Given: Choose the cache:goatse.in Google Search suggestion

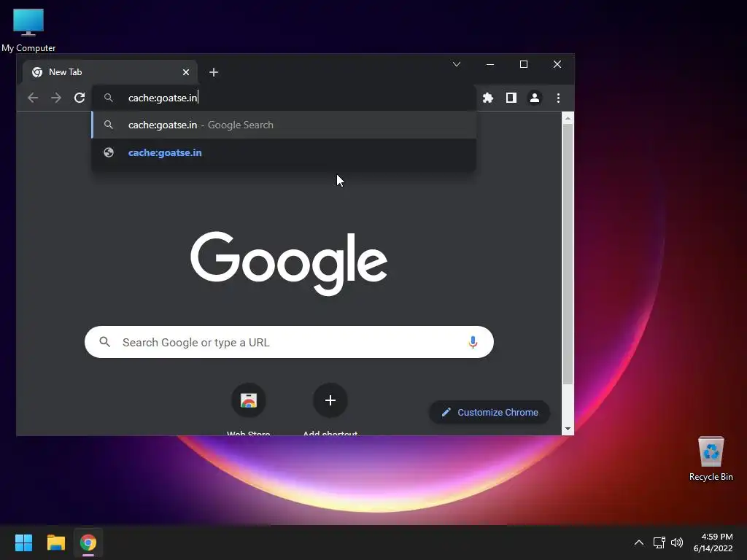Looking at the screenshot, I should 284,125.
